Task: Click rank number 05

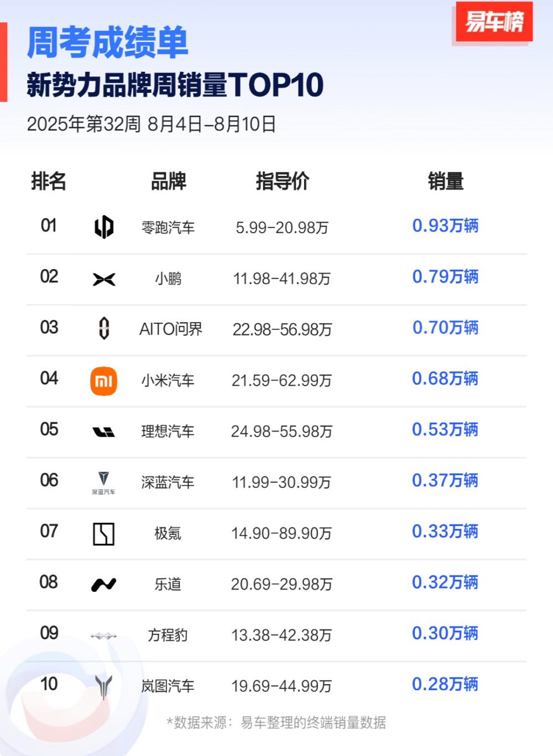Action: [49, 429]
